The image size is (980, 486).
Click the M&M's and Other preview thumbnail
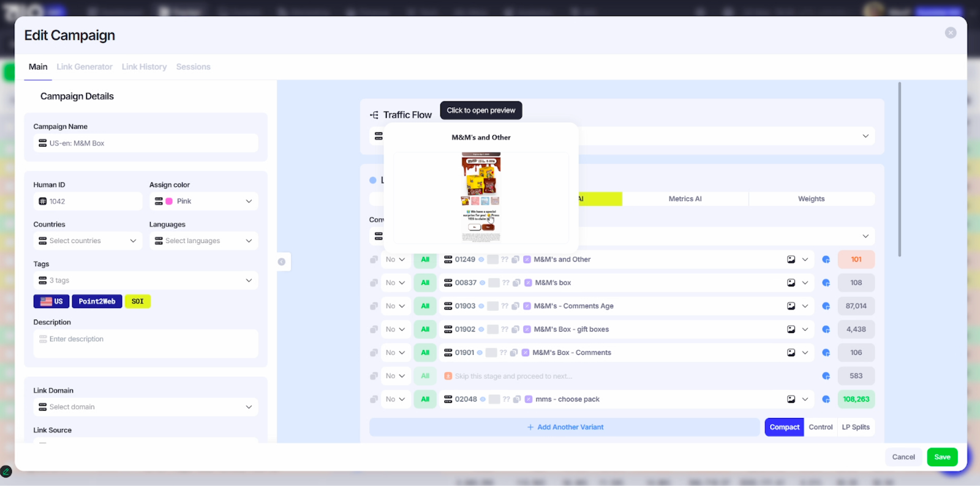pos(481,197)
